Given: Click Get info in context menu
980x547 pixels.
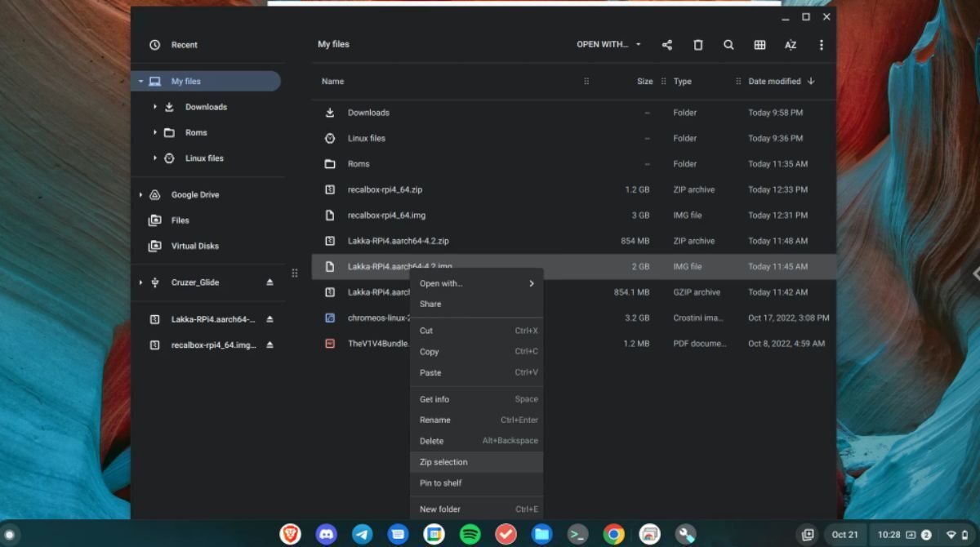Looking at the screenshot, I should click(434, 399).
